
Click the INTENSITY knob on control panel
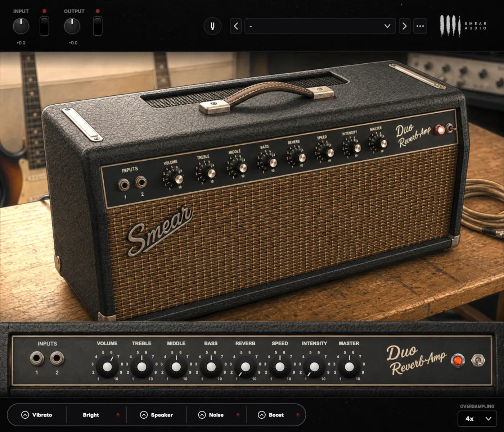click(x=314, y=367)
